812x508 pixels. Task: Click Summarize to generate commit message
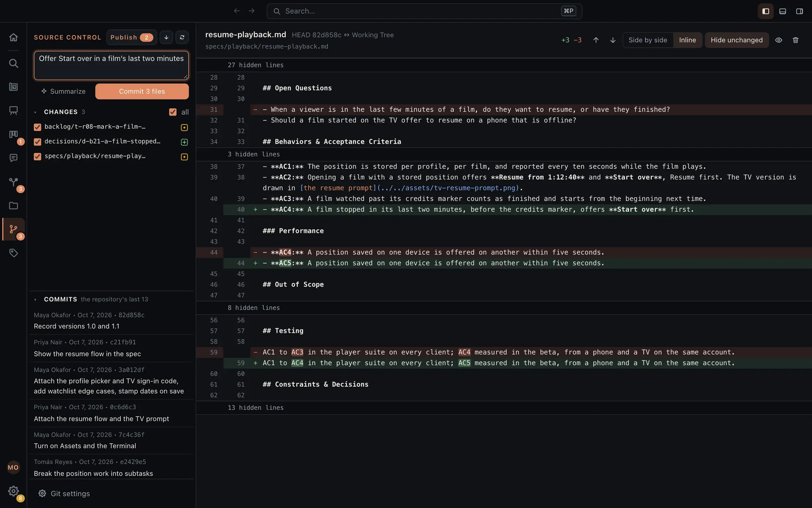pos(63,91)
